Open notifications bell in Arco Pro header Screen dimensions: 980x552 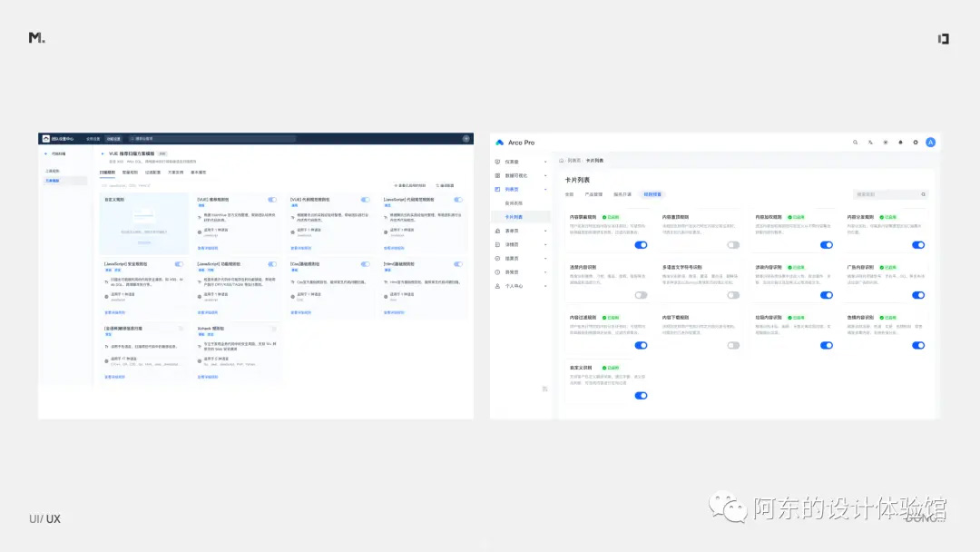pyautogui.click(x=900, y=143)
